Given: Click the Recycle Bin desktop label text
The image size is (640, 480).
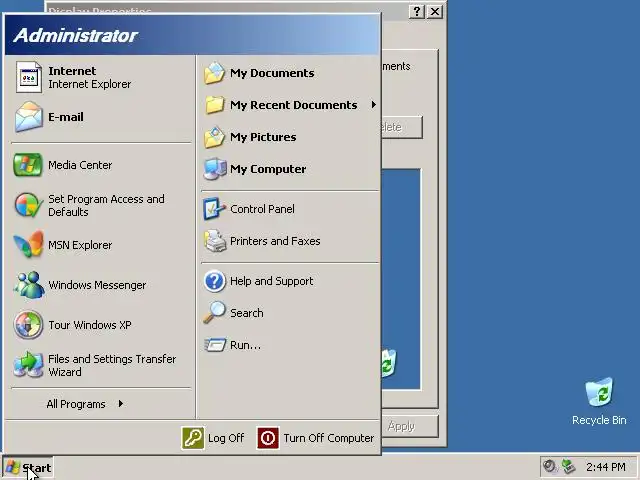Looking at the screenshot, I should tap(599, 420).
